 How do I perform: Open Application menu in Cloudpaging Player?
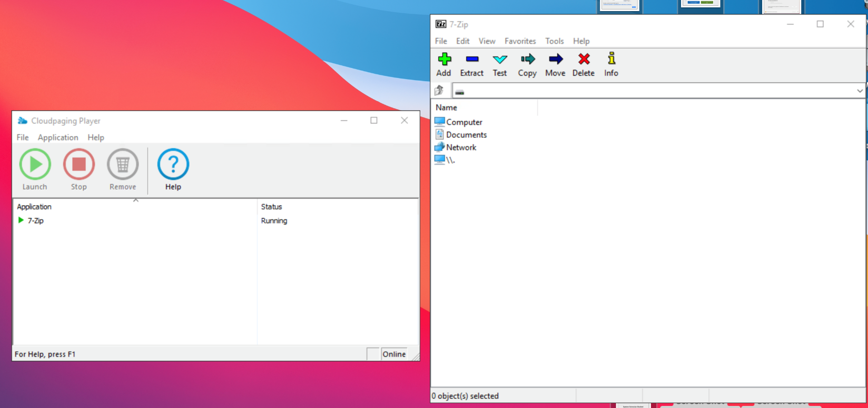58,137
